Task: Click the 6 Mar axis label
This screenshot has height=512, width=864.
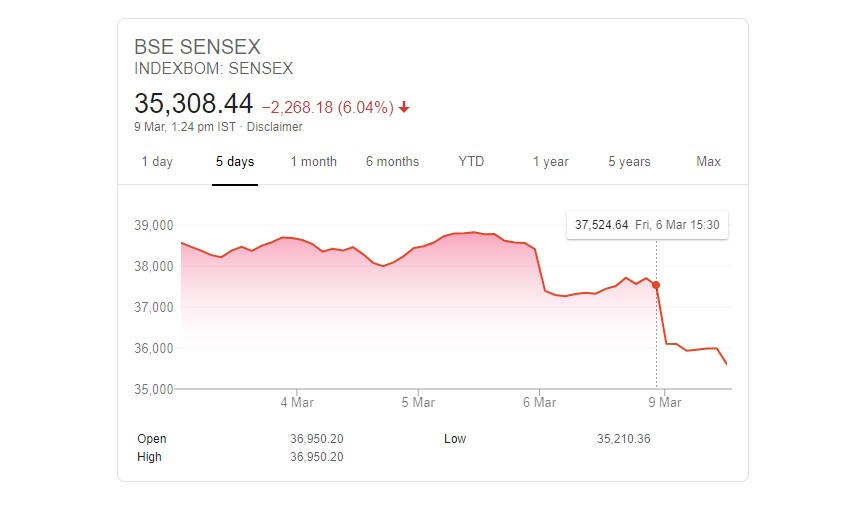Action: (539, 403)
